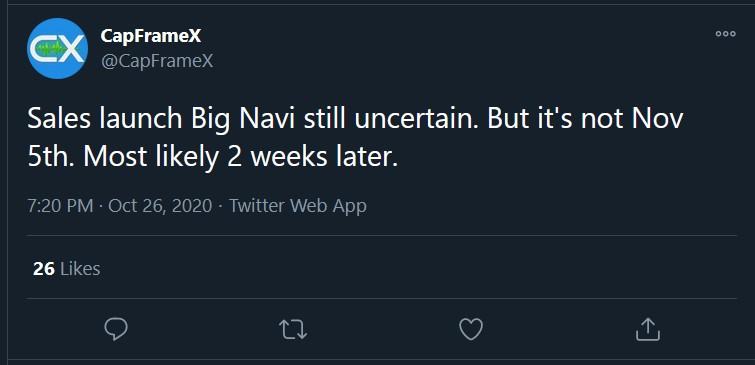Click the tweet text mentioning Big Navi
This screenshot has height=365, width=755.
coord(355,138)
